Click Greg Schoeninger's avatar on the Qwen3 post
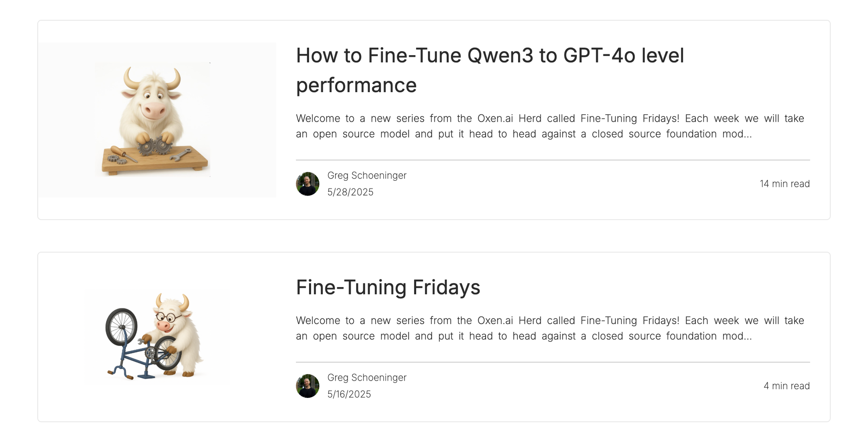868x444 pixels. [x=308, y=184]
